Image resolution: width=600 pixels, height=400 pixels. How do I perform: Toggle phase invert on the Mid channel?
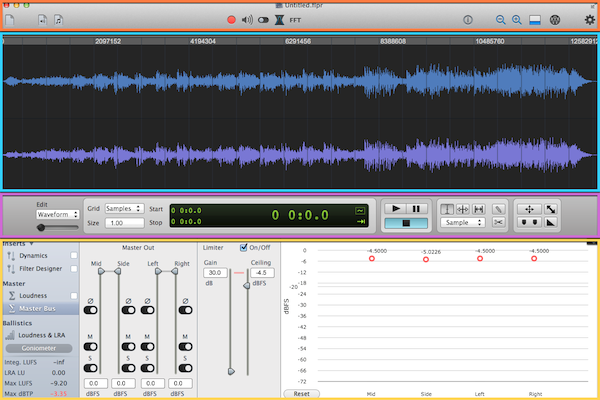point(91,310)
